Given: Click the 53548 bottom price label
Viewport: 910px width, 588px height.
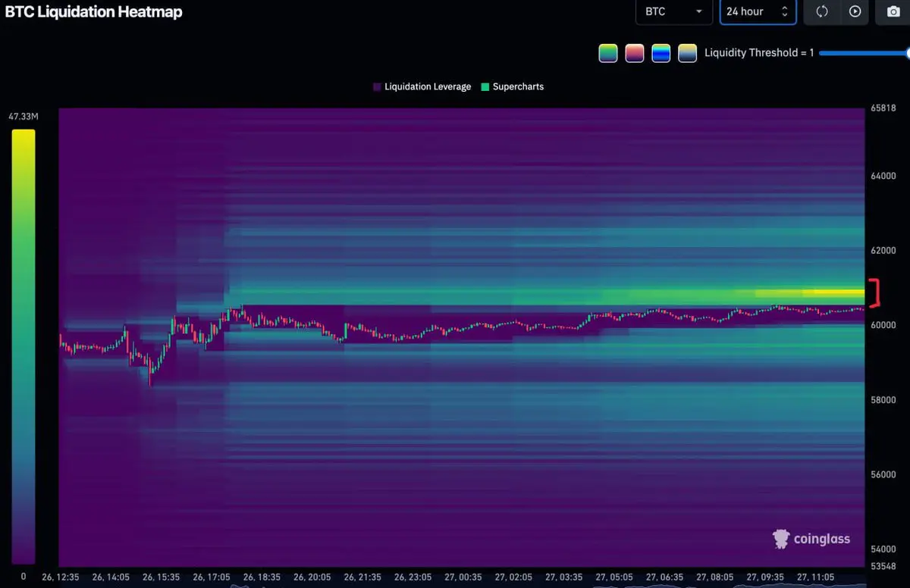Looking at the screenshot, I should coord(883,566).
